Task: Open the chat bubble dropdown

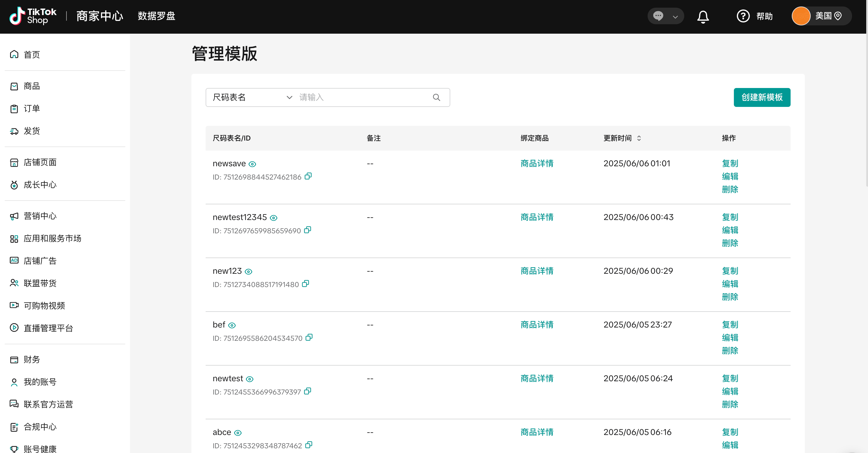Action: pyautogui.click(x=665, y=16)
